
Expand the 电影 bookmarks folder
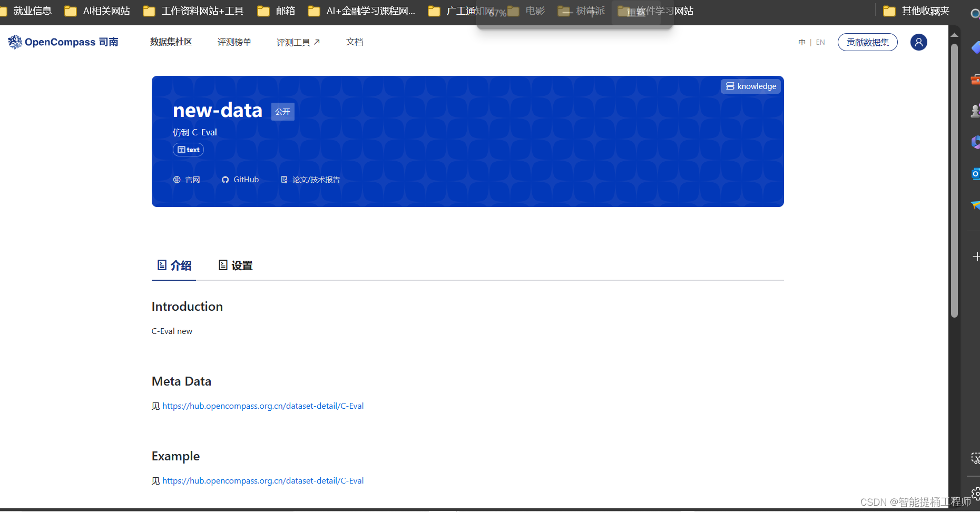(535, 11)
